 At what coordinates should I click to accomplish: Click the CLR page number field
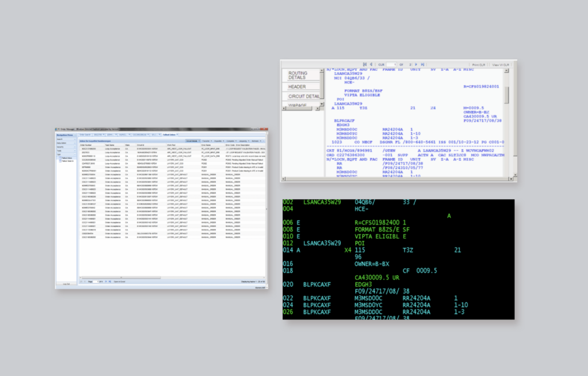coord(391,65)
